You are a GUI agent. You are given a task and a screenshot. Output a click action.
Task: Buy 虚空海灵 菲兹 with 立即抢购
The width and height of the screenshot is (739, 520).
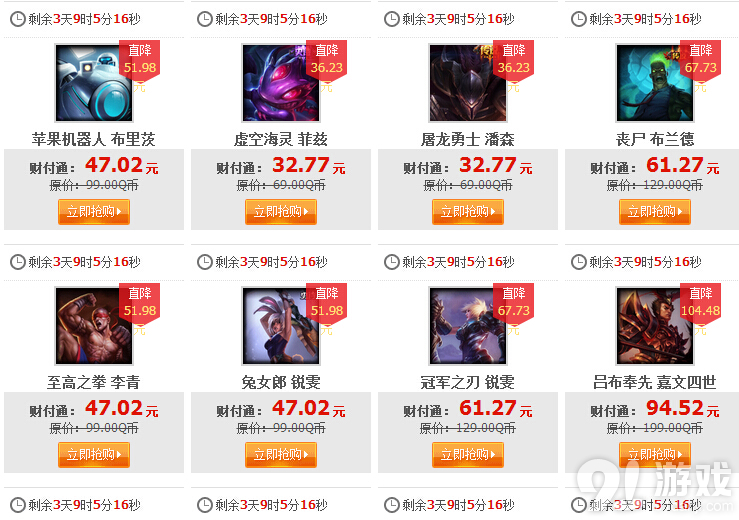281,212
